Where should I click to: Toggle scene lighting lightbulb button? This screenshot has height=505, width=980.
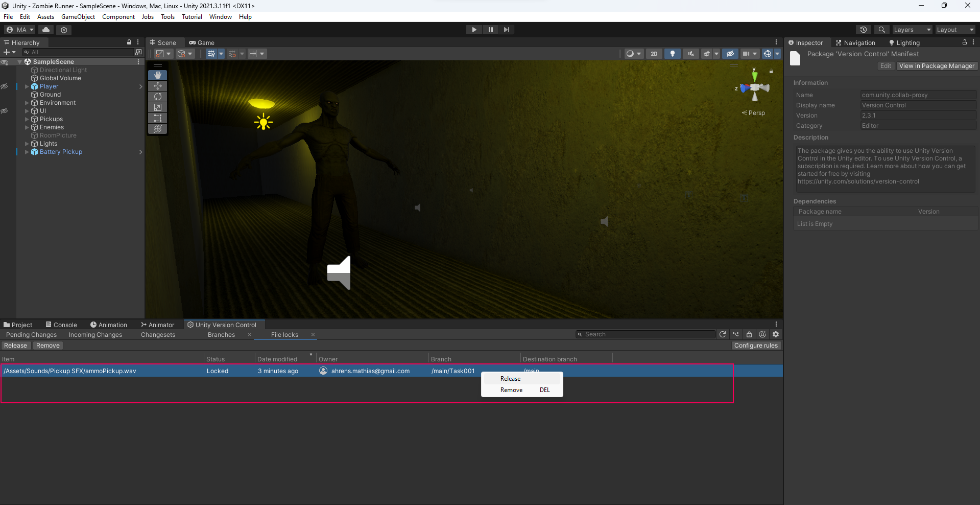(673, 54)
